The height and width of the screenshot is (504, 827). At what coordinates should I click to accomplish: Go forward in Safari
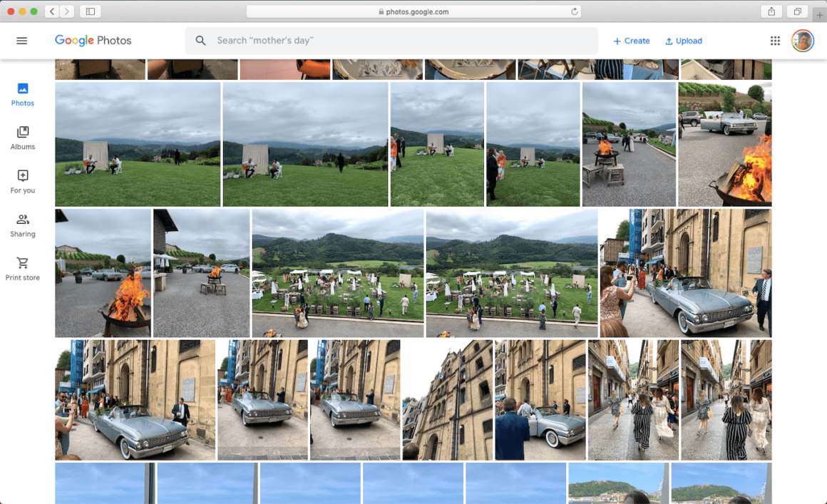66,11
